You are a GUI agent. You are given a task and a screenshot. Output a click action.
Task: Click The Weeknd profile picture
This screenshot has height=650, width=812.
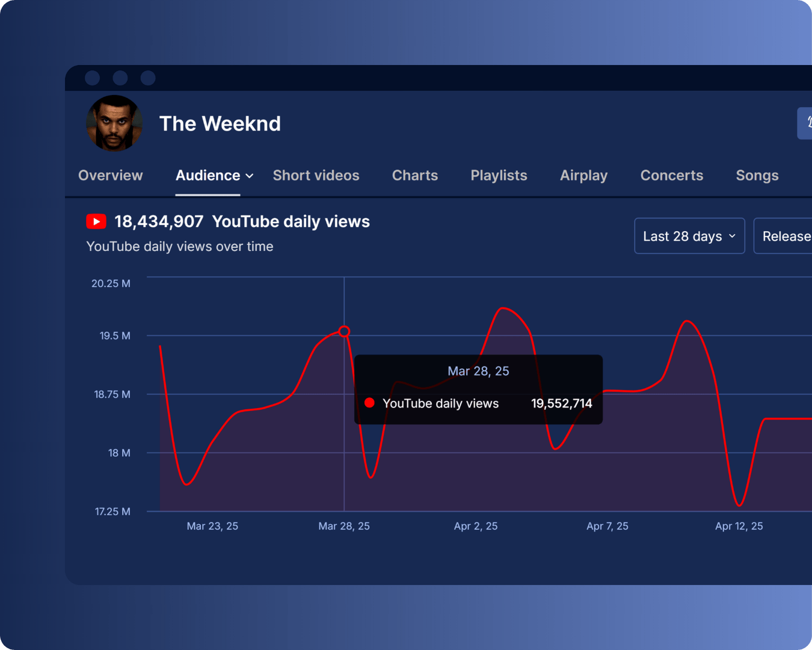click(x=114, y=123)
